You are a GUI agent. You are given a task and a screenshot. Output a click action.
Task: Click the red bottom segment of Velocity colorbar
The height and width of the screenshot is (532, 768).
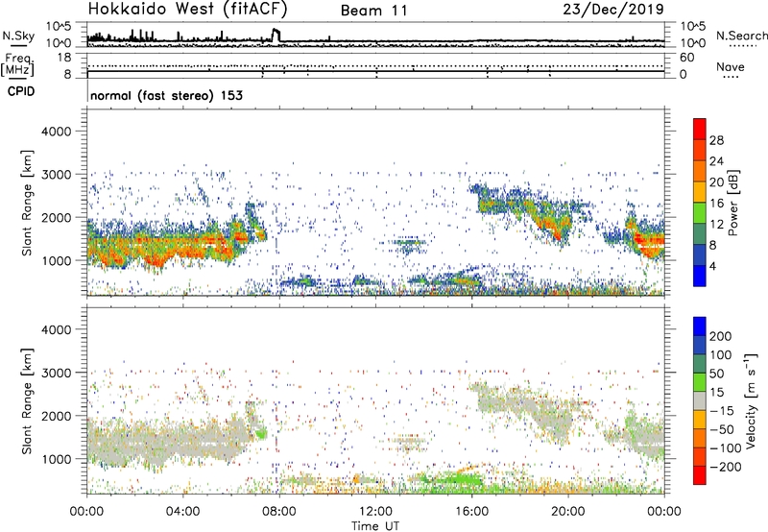[700, 475]
